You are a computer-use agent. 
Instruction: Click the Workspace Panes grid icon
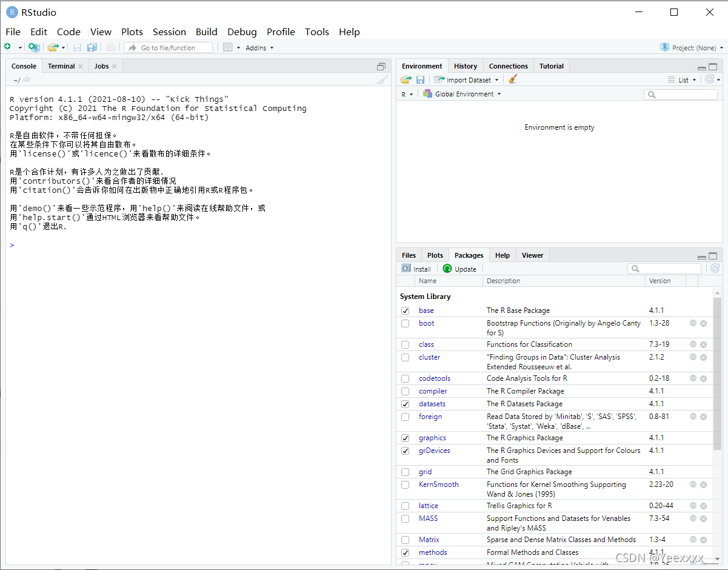228,47
